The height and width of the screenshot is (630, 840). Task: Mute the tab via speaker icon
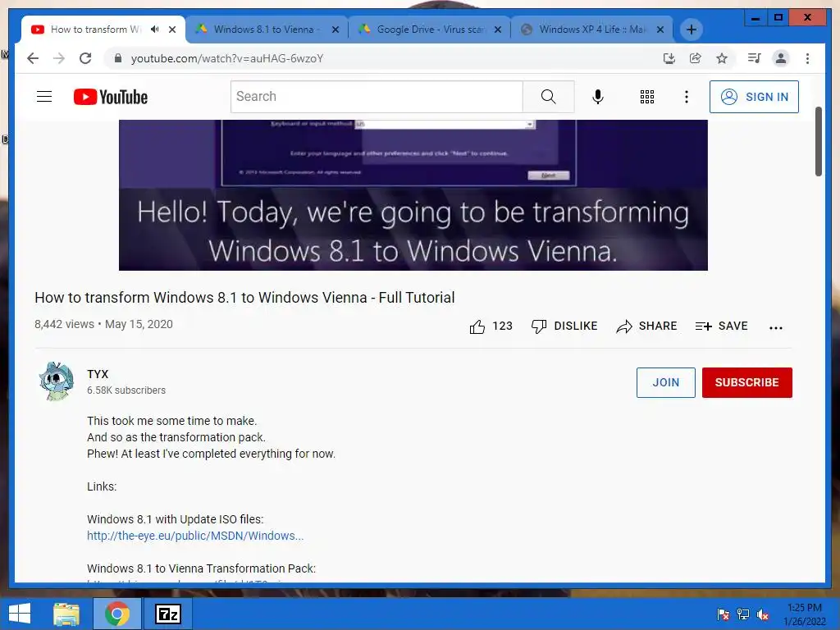[155, 30]
